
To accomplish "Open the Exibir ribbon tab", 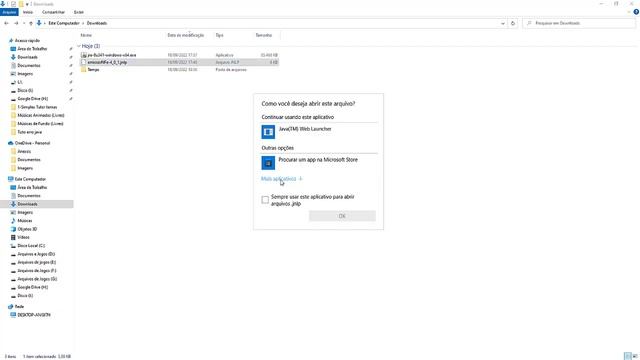I will pyautogui.click(x=79, y=12).
